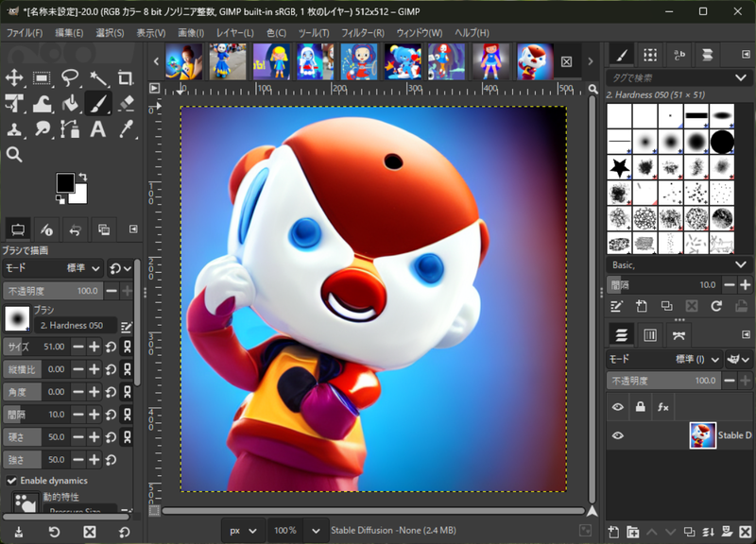This screenshot has width=756, height=544.
Task: Create a new brush in the Brushes panel
Action: pyautogui.click(x=642, y=307)
